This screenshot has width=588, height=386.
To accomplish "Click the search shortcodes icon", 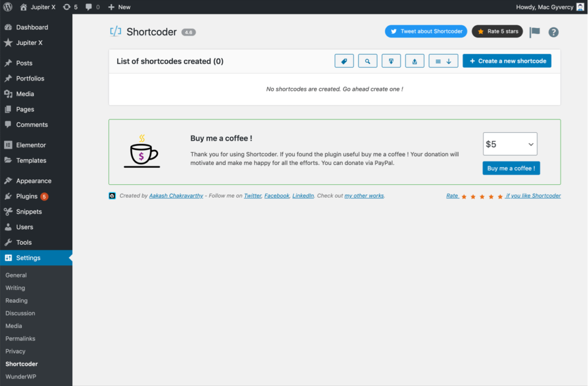I will (367, 61).
